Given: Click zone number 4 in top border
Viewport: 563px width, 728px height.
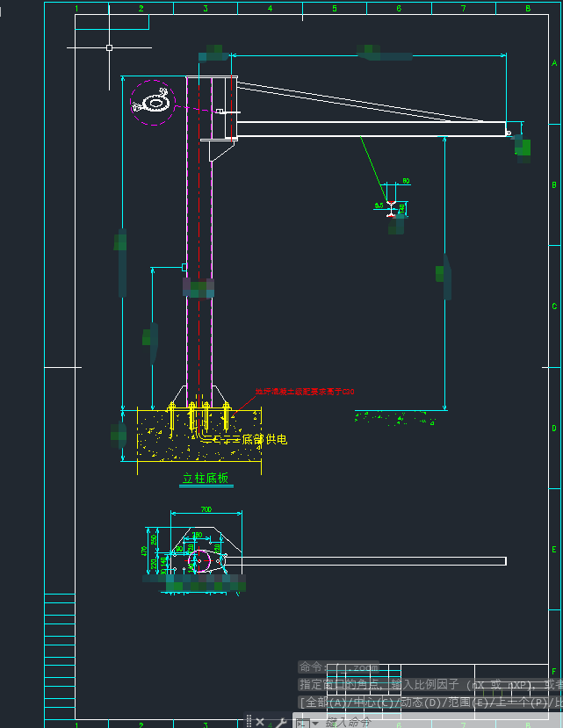Looking at the screenshot, I should (x=270, y=9).
